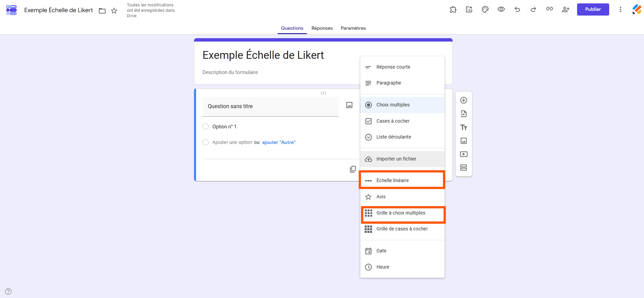Move form to folder icon
Screen dimensions: 644x298
[x=102, y=11]
